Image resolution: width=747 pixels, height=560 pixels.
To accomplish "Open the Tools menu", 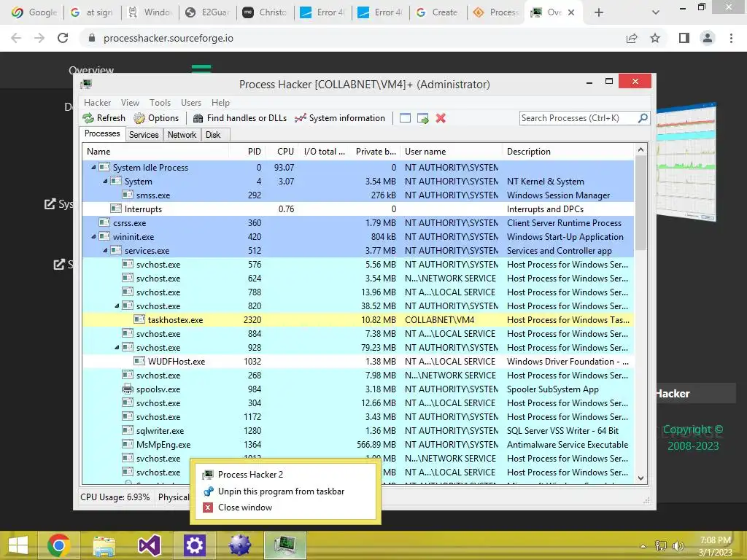I will coord(160,103).
